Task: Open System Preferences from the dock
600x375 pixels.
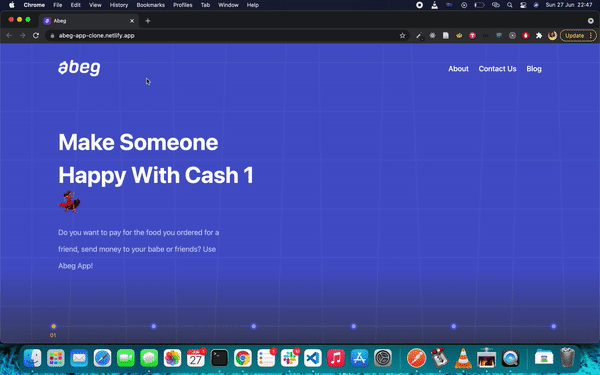Action: 383,359
